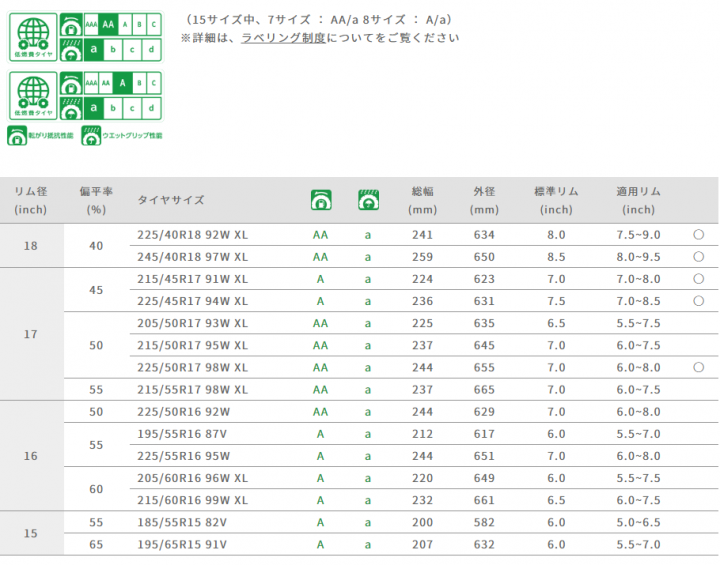The height and width of the screenshot is (565, 720).
Task: Click the 外径 (mm) column header
Action: 484,200
